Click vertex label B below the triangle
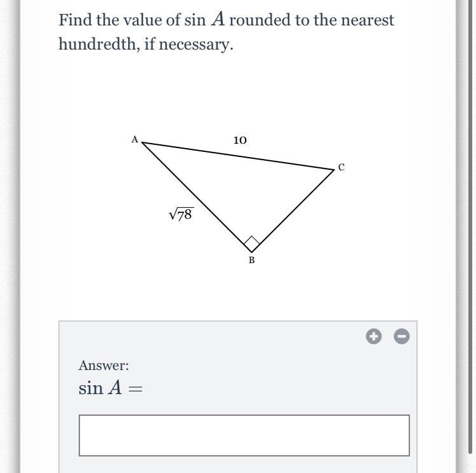476x473 pixels. [251, 260]
